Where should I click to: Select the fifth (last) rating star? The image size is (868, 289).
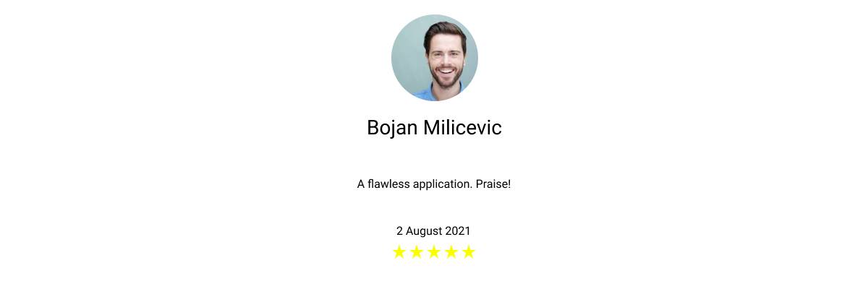click(x=469, y=252)
